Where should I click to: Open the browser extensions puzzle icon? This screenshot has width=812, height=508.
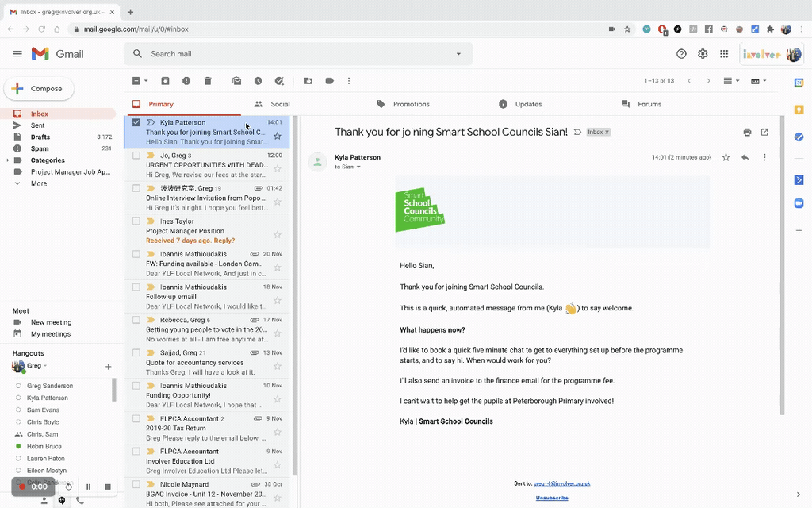771,29
